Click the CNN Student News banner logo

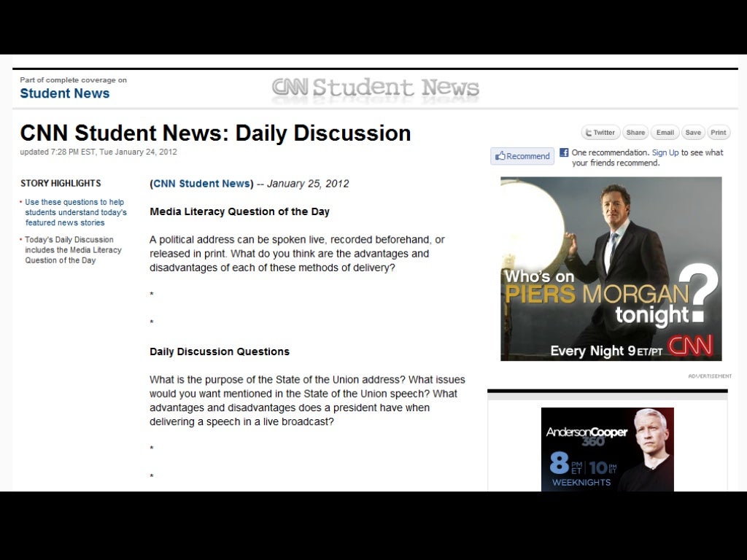(x=376, y=88)
